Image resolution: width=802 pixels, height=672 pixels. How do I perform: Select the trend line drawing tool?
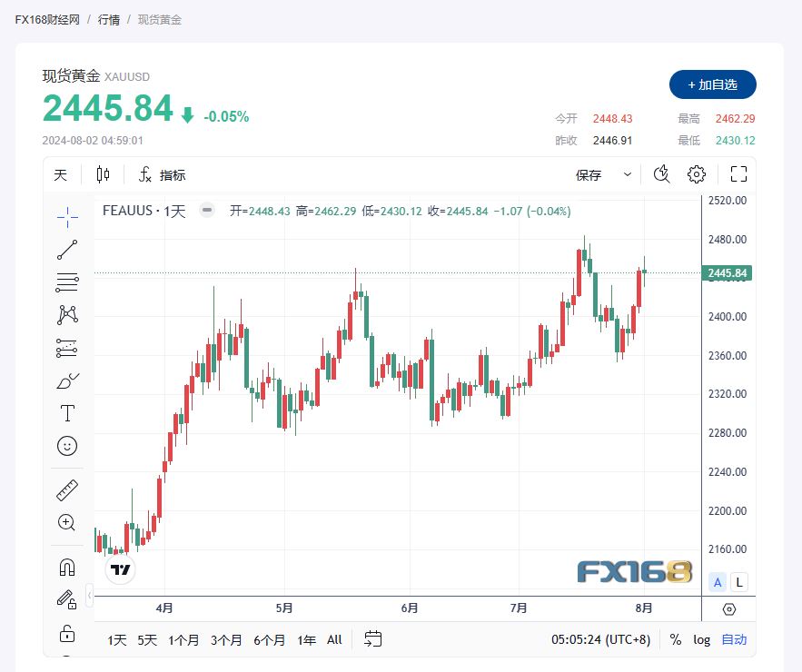coord(67,250)
